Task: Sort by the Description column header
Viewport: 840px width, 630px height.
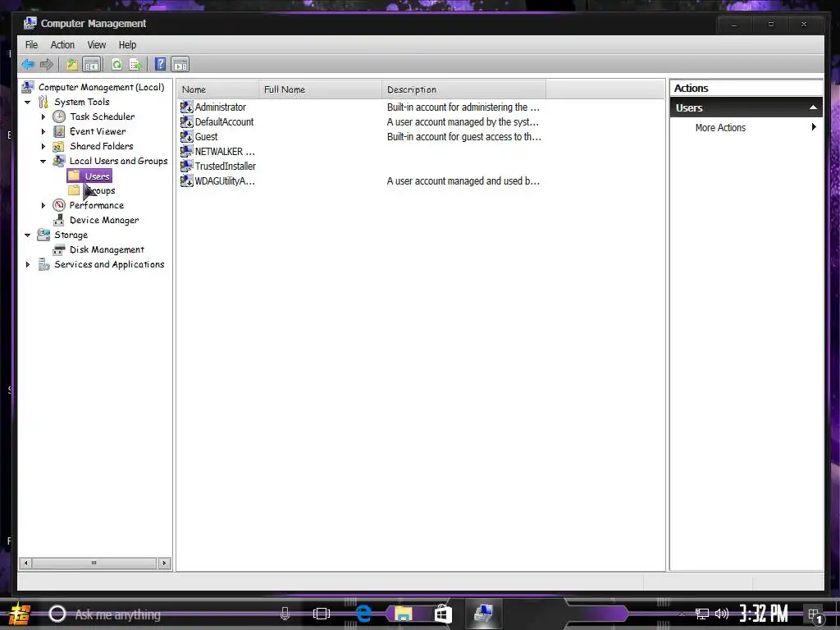Action: pyautogui.click(x=464, y=89)
